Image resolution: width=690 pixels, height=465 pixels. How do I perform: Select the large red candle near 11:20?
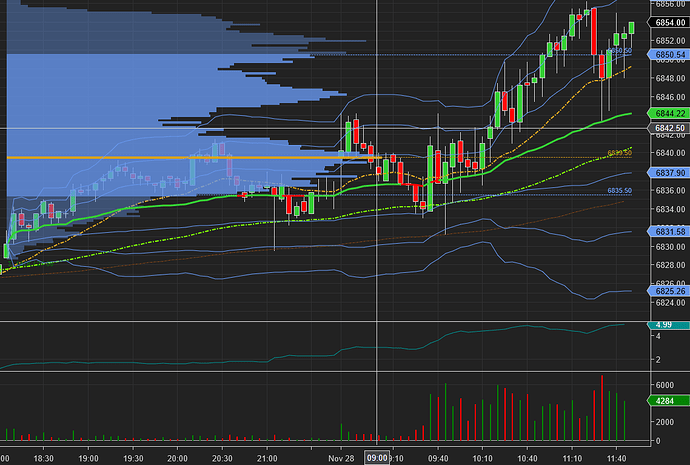pos(594,32)
